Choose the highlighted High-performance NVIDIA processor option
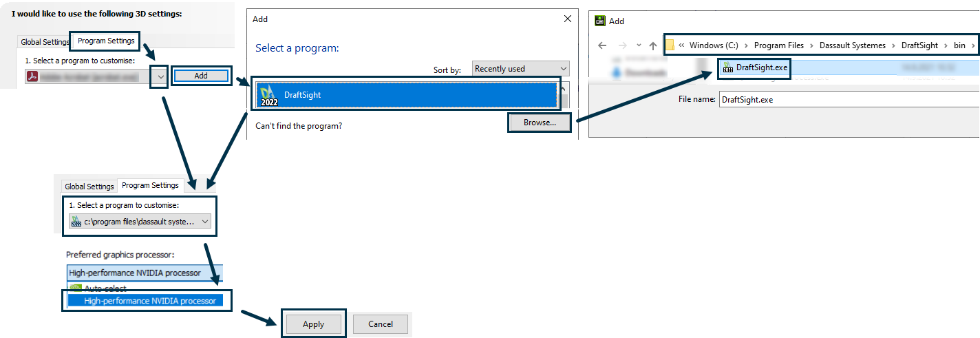 point(149,301)
